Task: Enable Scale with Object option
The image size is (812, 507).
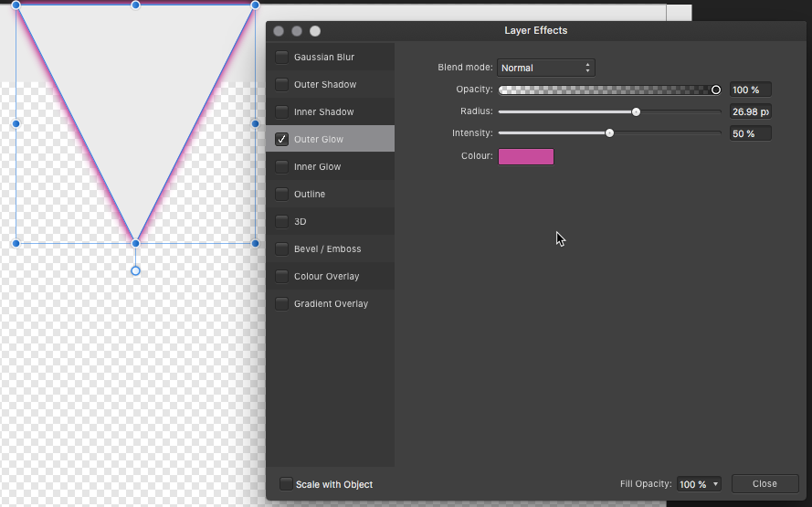Action: point(286,484)
